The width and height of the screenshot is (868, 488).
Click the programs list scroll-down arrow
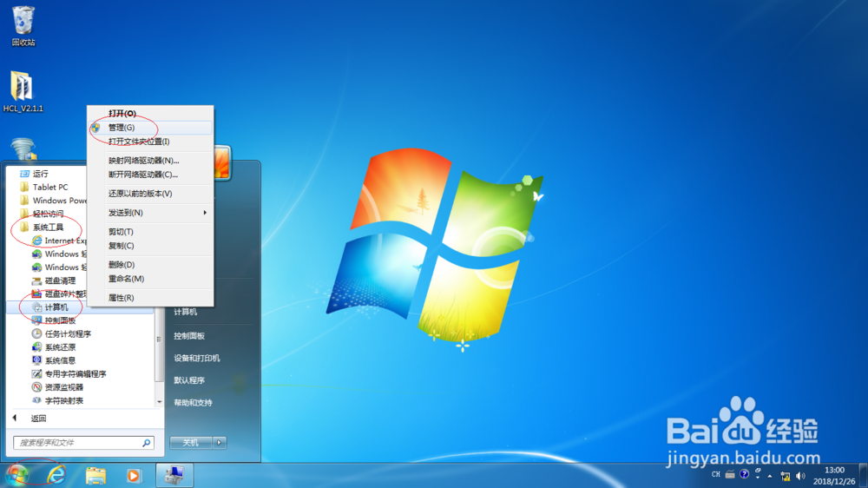coord(160,402)
